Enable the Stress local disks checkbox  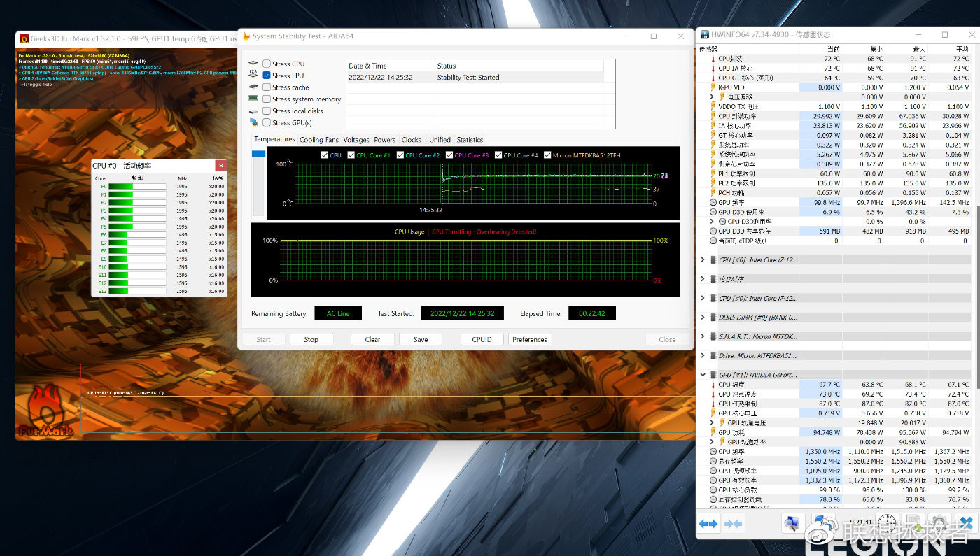pos(267,111)
